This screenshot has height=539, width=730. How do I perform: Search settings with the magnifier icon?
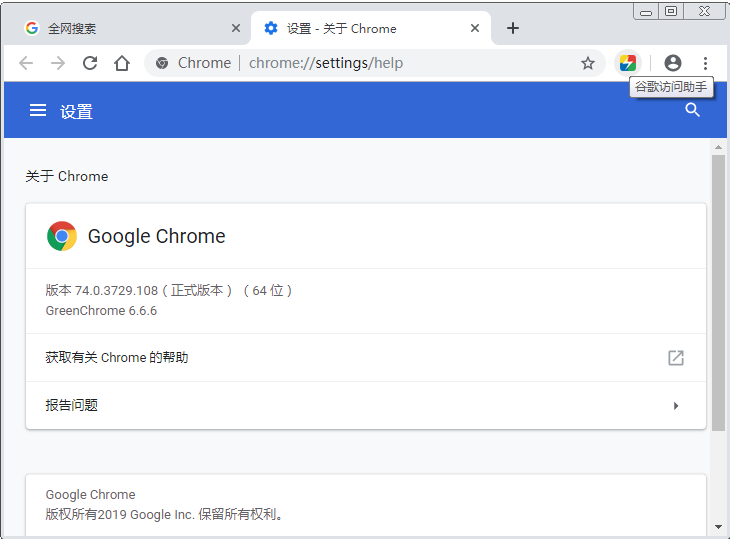pyautogui.click(x=692, y=111)
